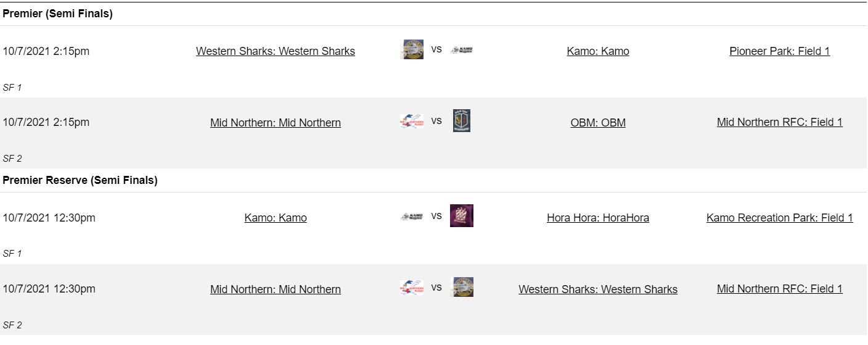Click Kamo logo in Premier Reserve SF 1
The height and width of the screenshot is (345, 868).
(x=411, y=217)
